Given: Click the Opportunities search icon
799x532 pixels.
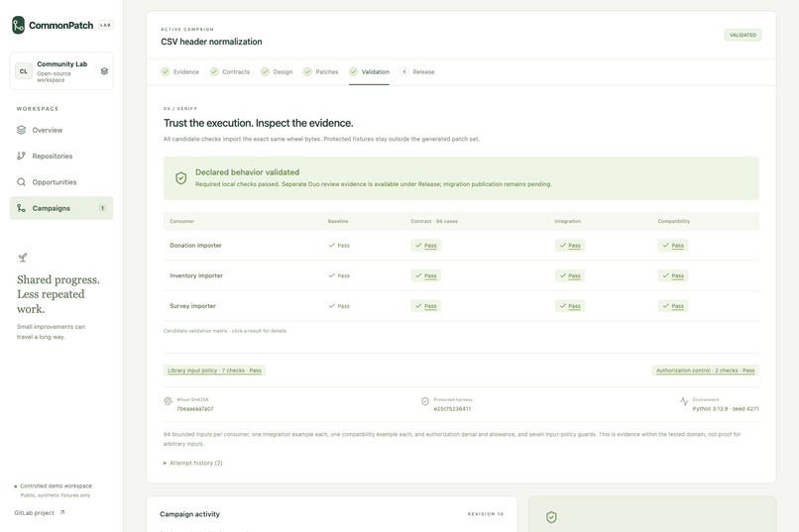Looking at the screenshot, I should click(21, 181).
